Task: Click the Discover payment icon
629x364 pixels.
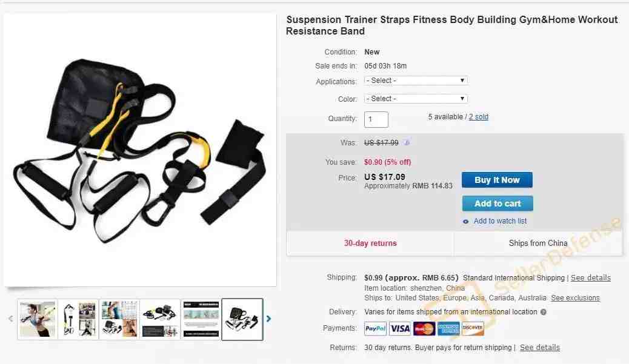Action: click(473, 328)
